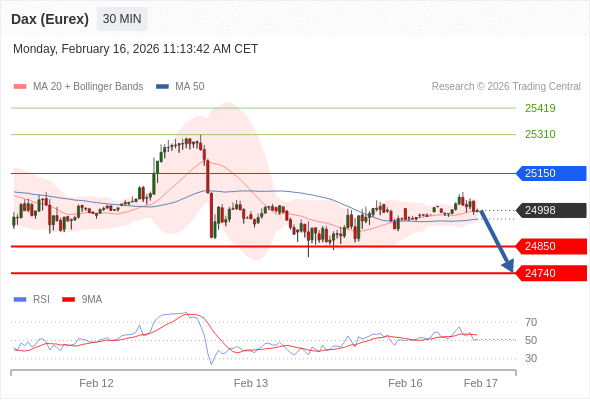Click the red 24850 support price tag

[x=551, y=246]
